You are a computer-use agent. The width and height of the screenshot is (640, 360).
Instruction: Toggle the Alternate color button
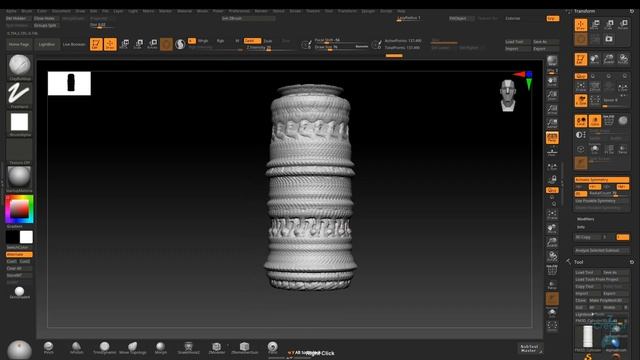pyautogui.click(x=19, y=254)
